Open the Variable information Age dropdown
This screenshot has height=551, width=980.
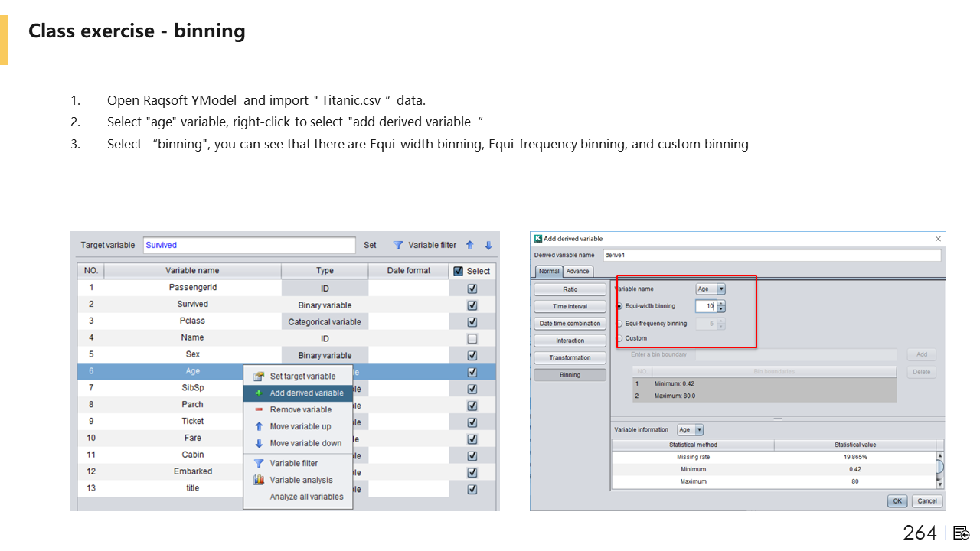click(699, 430)
